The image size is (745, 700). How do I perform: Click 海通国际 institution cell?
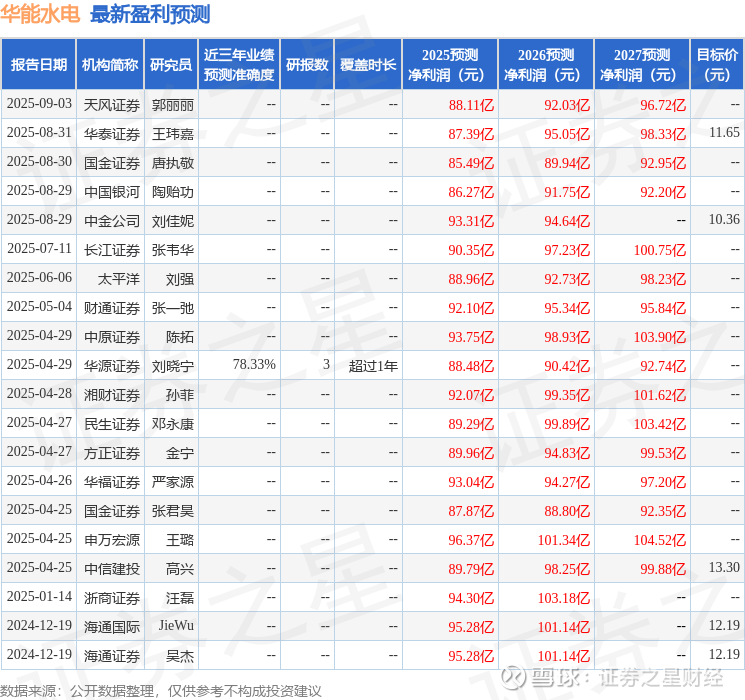(x=112, y=627)
